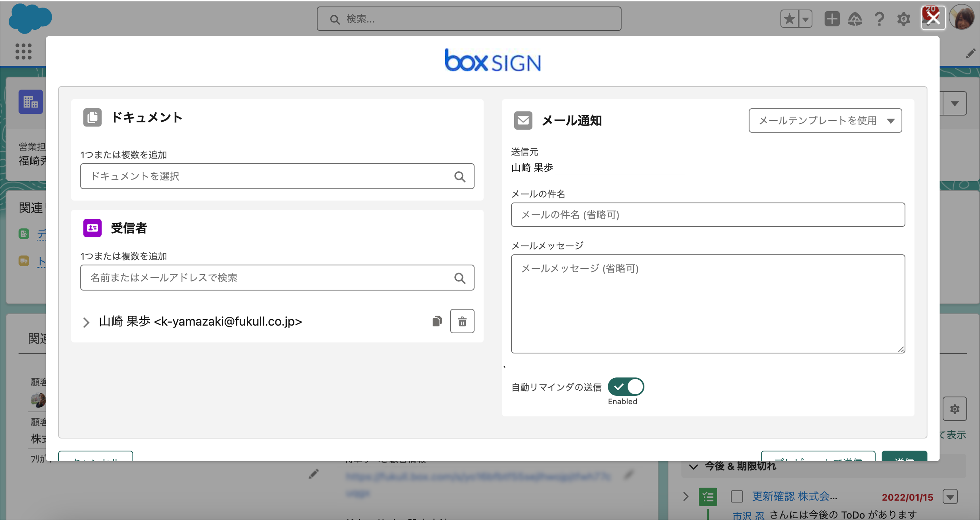
Task: Click the cancel button at modal bottom left
Action: (x=96, y=456)
